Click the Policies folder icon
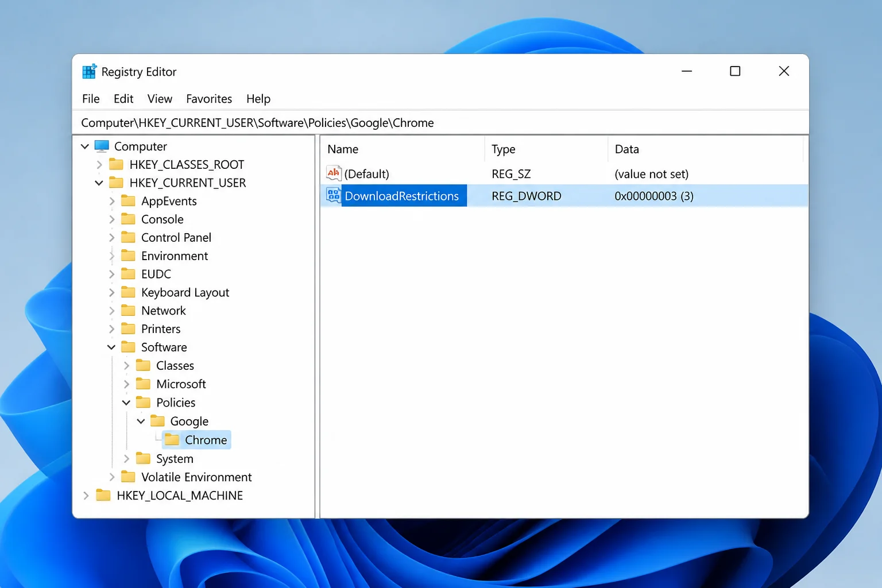Viewport: 882px width, 588px height. (x=143, y=402)
